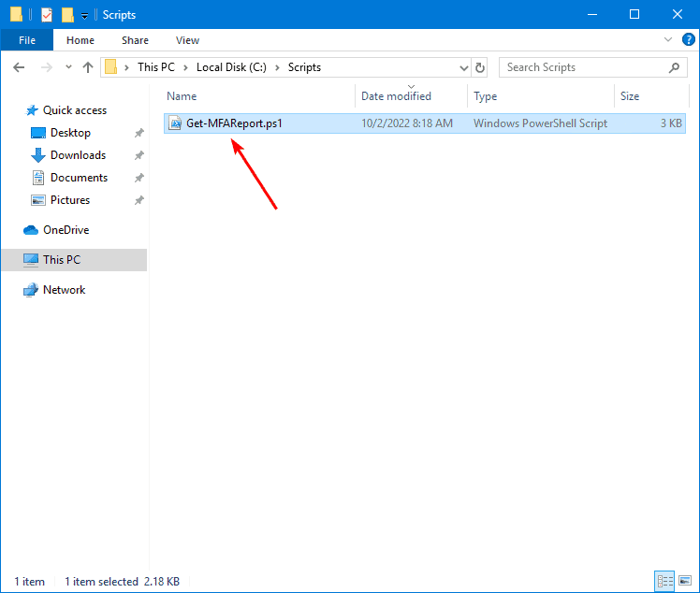This screenshot has height=593, width=700.
Task: Click the Properties quick access toolbar icon
Action: coord(47,15)
